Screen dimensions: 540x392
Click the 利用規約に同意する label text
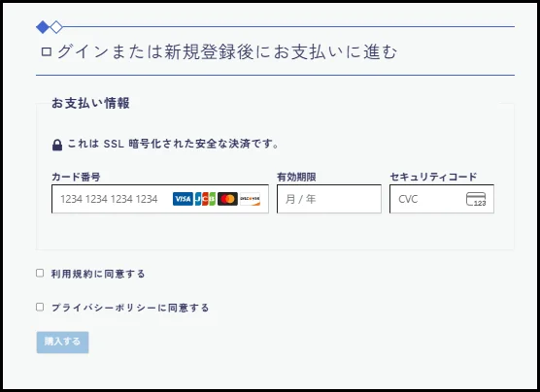pyautogui.click(x=98, y=274)
